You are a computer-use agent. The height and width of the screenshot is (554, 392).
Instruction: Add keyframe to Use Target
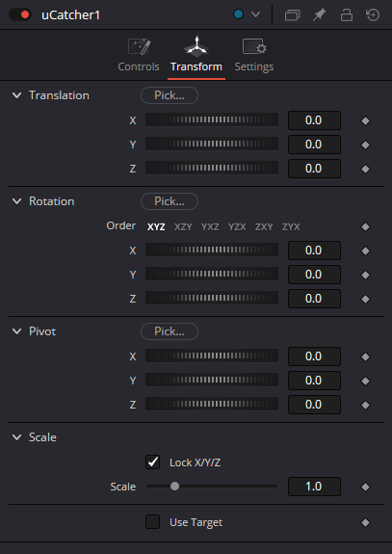click(366, 522)
